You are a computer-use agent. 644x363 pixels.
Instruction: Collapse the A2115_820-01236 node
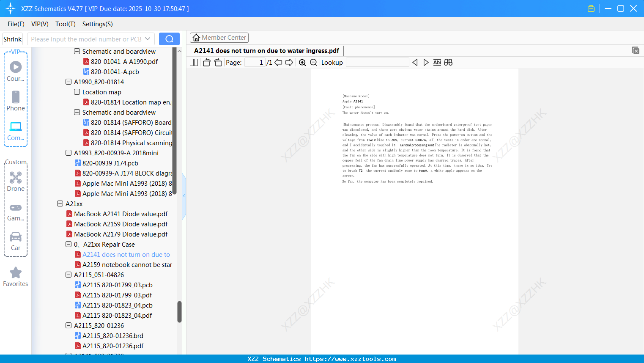(69, 325)
